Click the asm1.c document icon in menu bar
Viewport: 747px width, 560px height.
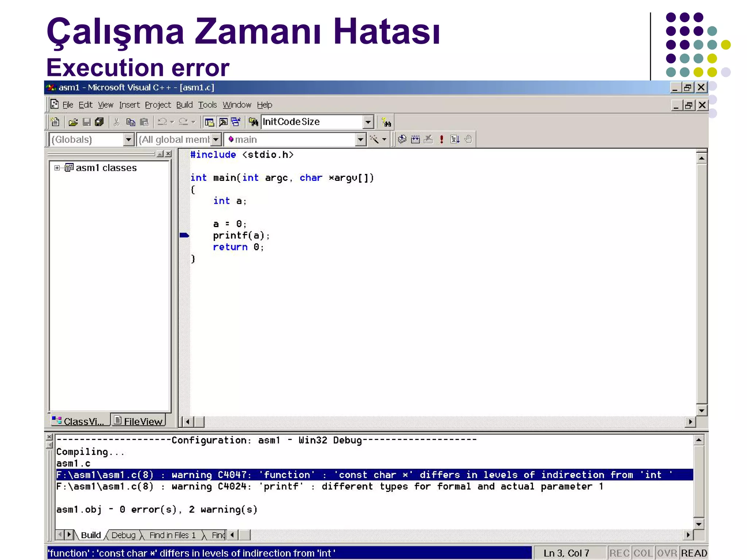[55, 104]
